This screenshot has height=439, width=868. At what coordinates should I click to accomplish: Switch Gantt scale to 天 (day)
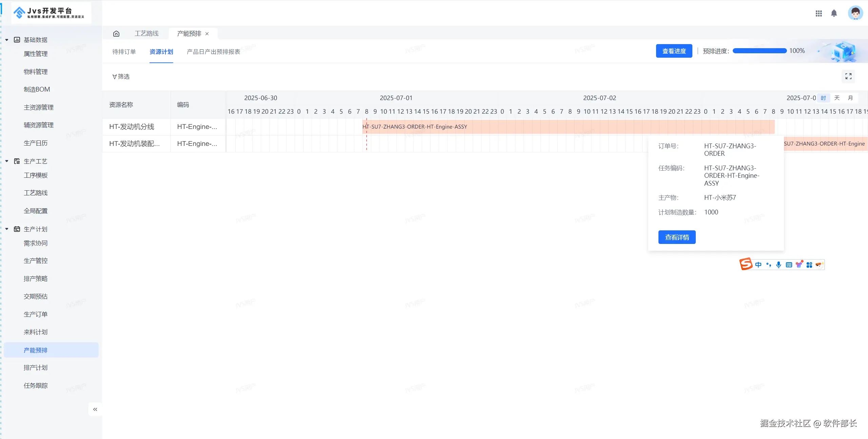click(837, 98)
